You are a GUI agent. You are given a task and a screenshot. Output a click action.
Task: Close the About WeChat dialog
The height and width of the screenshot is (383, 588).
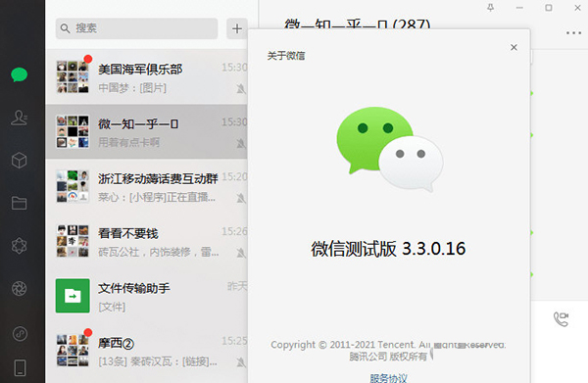pyautogui.click(x=514, y=47)
